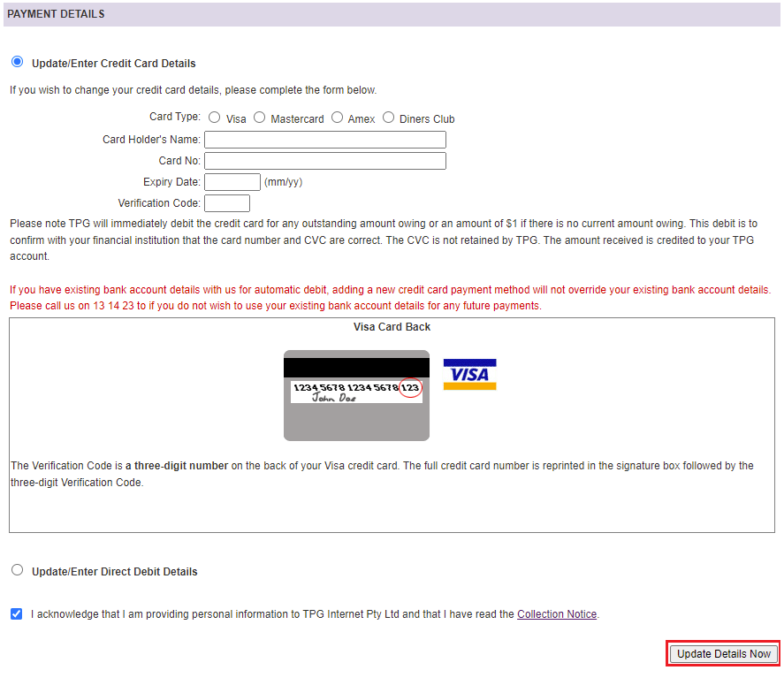Choose Diners Club card type
This screenshot has height=693, width=784.
[x=389, y=118]
